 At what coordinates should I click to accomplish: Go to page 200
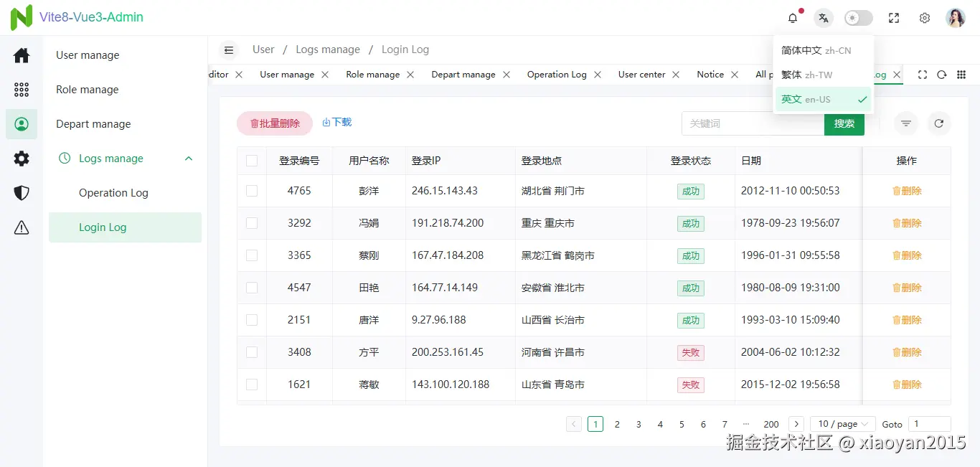coord(771,424)
